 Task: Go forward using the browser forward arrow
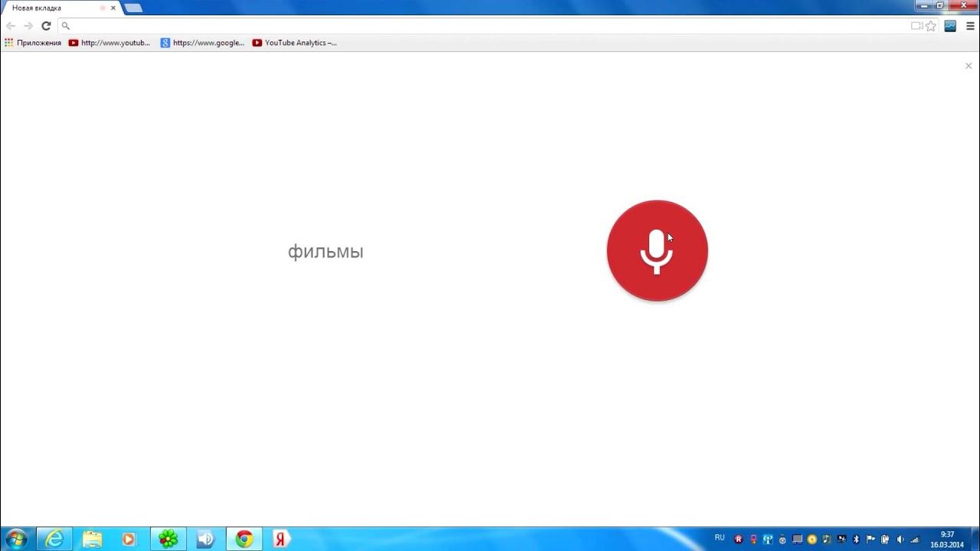[28, 26]
